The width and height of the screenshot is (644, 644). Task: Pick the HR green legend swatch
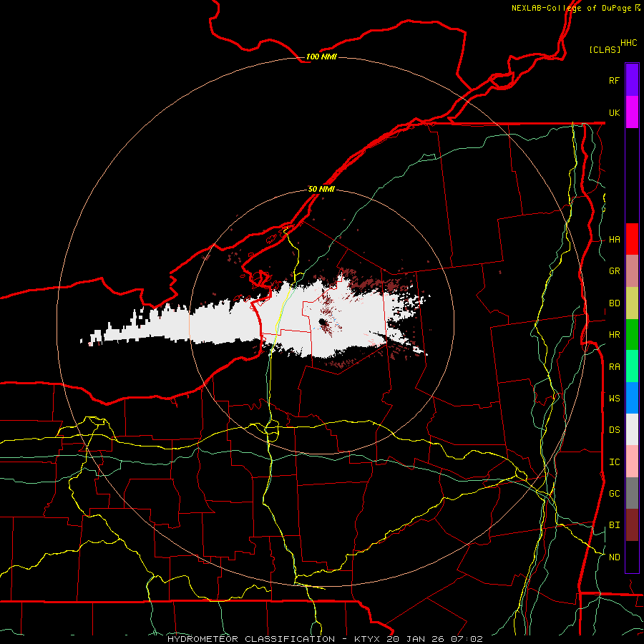pos(632,335)
